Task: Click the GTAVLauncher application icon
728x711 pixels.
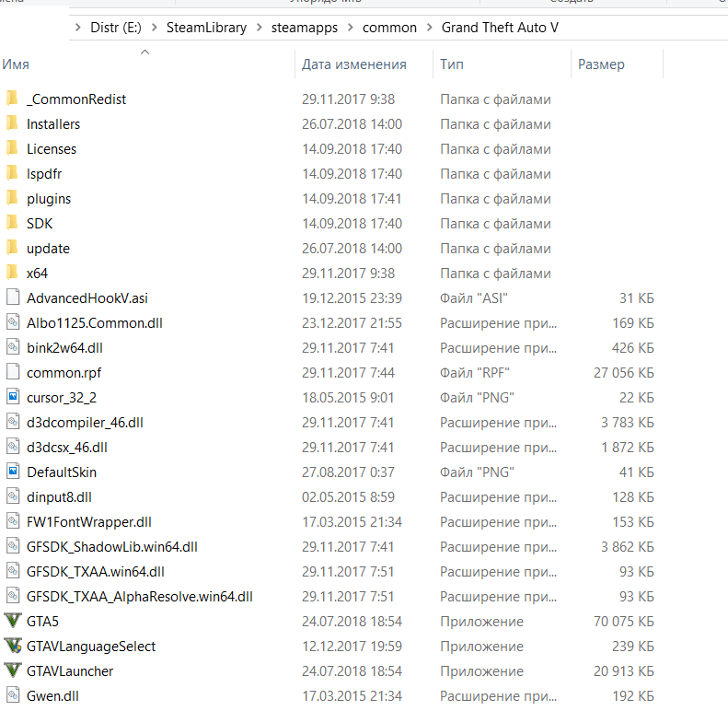Action: click(13, 670)
